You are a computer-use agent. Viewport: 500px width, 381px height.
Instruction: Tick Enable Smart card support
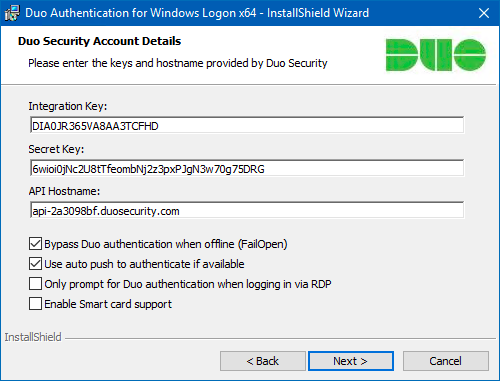[35, 304]
